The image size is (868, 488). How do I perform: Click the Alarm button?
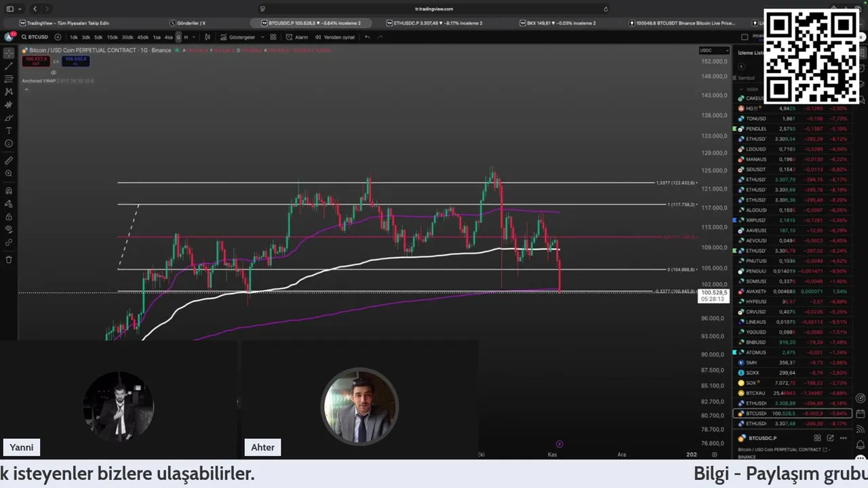point(297,37)
